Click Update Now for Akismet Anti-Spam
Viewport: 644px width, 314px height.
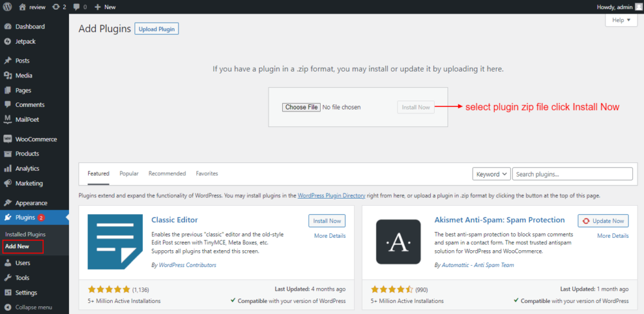tap(603, 221)
